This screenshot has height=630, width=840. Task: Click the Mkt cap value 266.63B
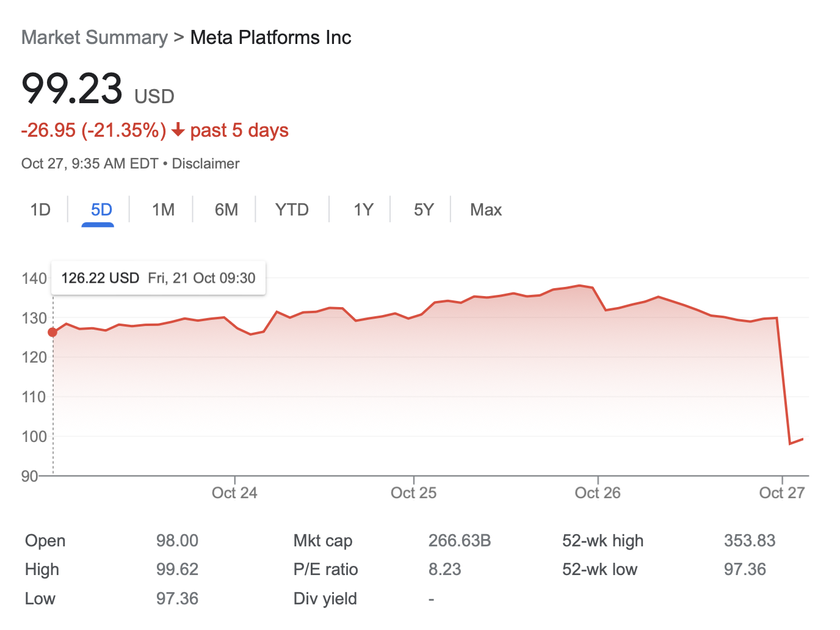click(460, 541)
